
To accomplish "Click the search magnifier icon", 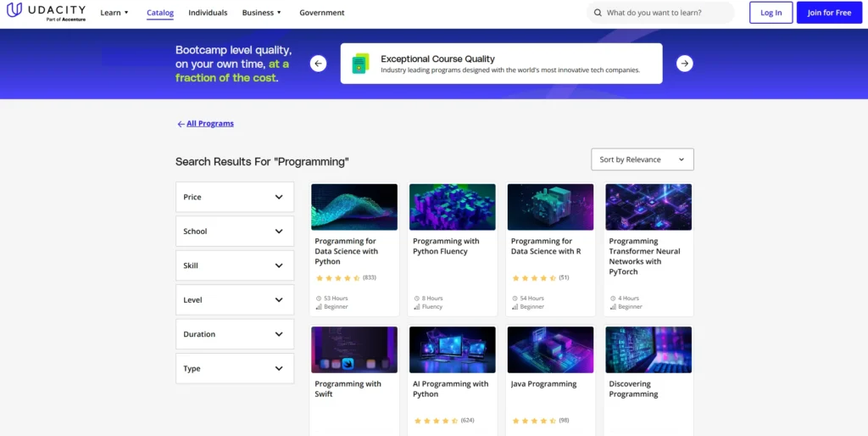I will 598,13.
